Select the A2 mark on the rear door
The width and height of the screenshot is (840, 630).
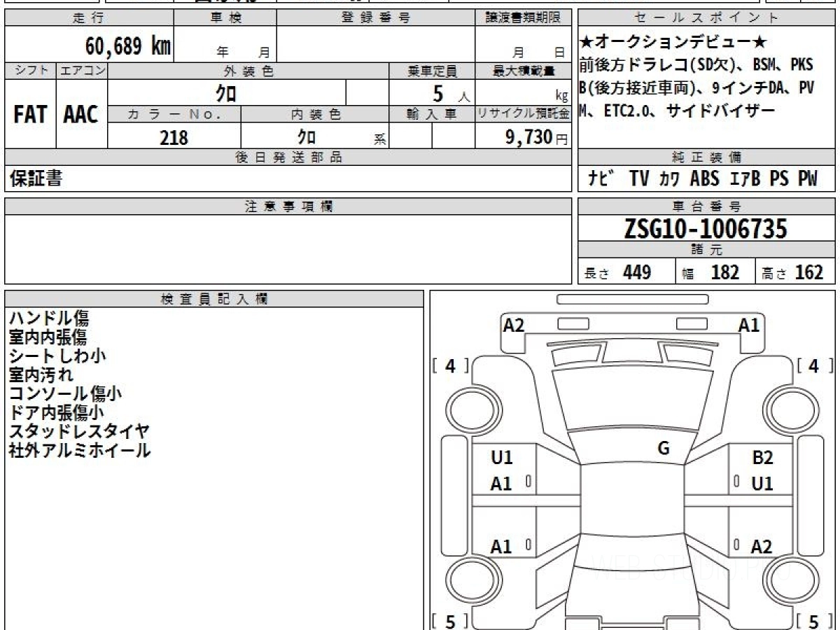762,547
